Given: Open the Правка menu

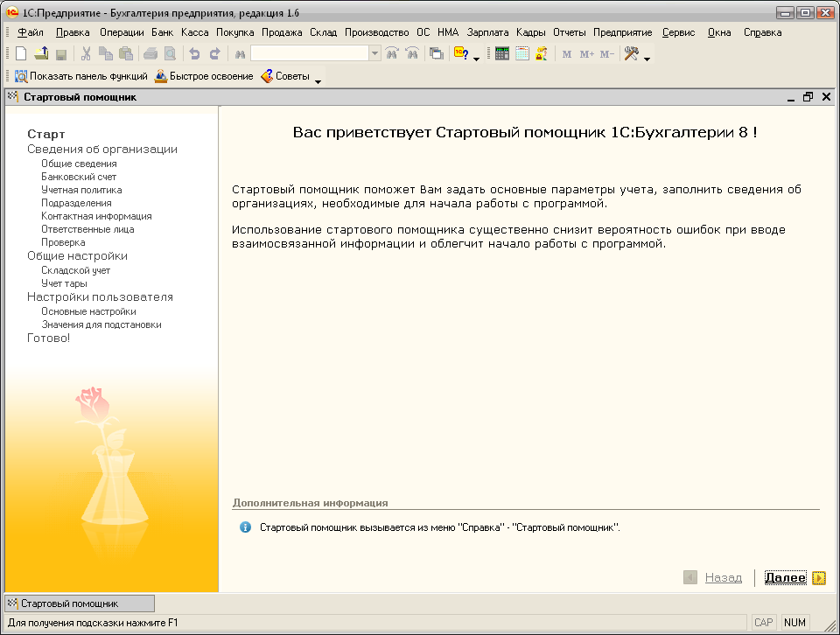Looking at the screenshot, I should coord(73,32).
